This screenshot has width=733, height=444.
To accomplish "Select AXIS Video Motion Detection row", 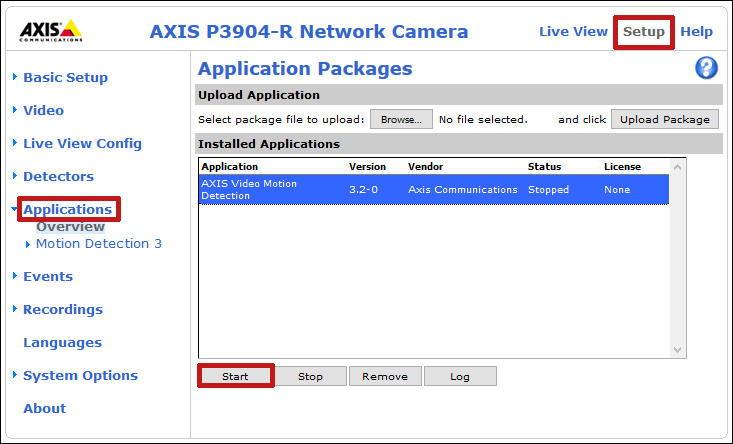I will click(x=432, y=190).
